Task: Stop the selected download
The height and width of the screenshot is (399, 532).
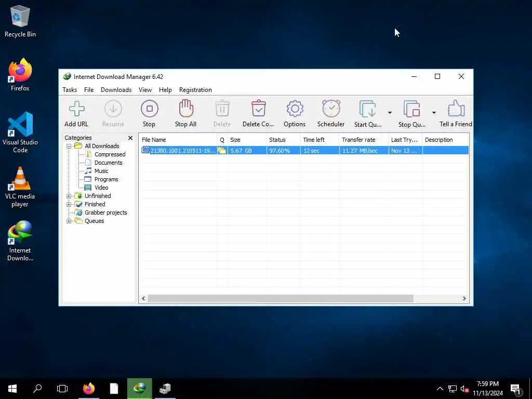Action: (x=149, y=109)
